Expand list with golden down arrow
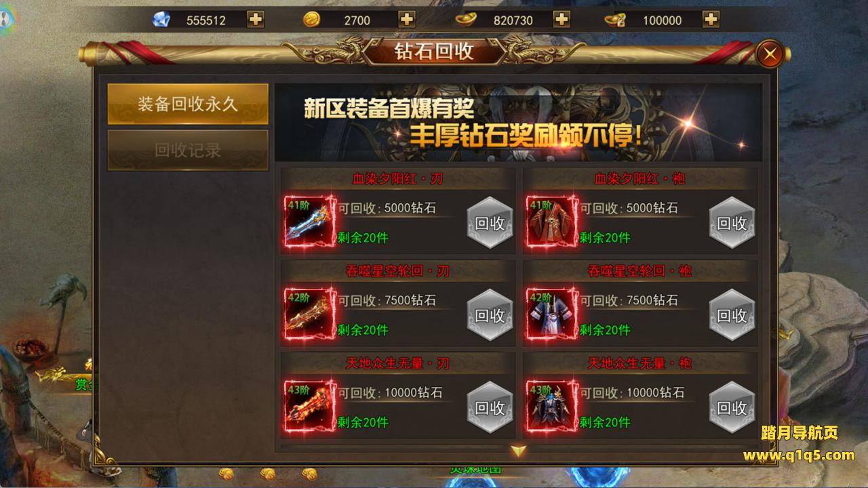The height and width of the screenshot is (488, 868). [x=519, y=451]
